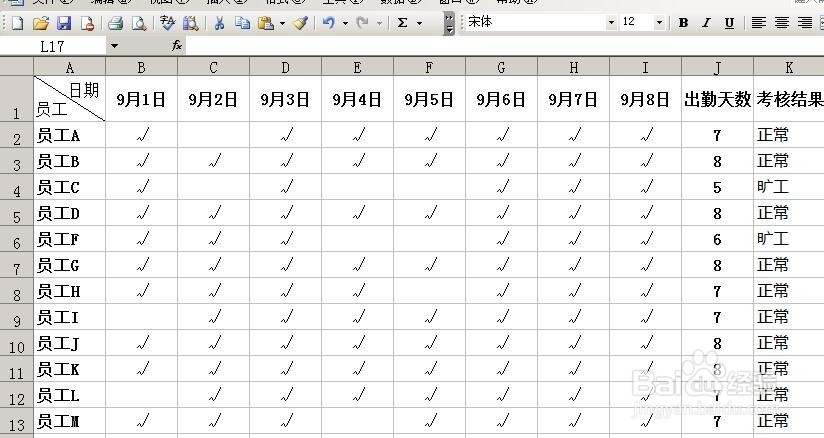The image size is (824, 438).
Task: Select 员工C attendance days cell showing 5
Action: [x=717, y=187]
